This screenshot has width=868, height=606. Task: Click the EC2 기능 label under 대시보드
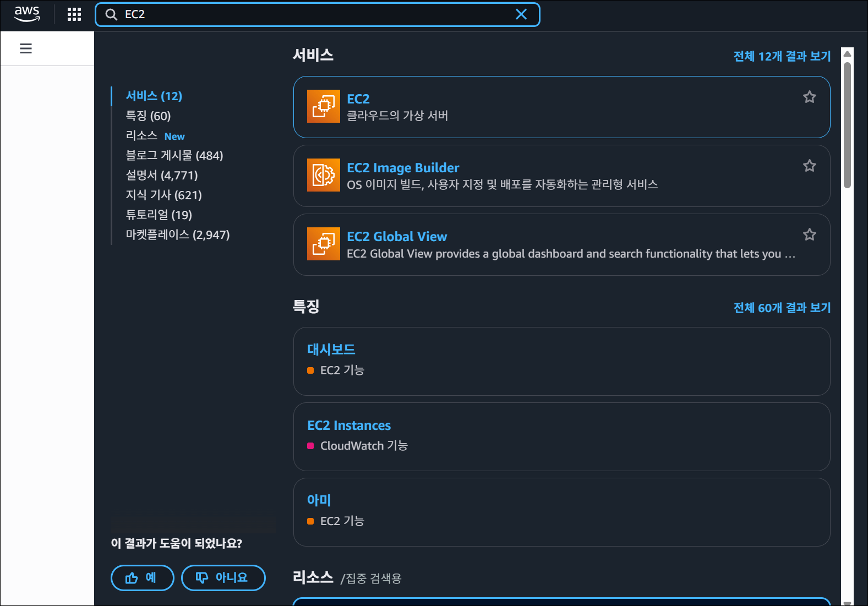[x=342, y=370]
